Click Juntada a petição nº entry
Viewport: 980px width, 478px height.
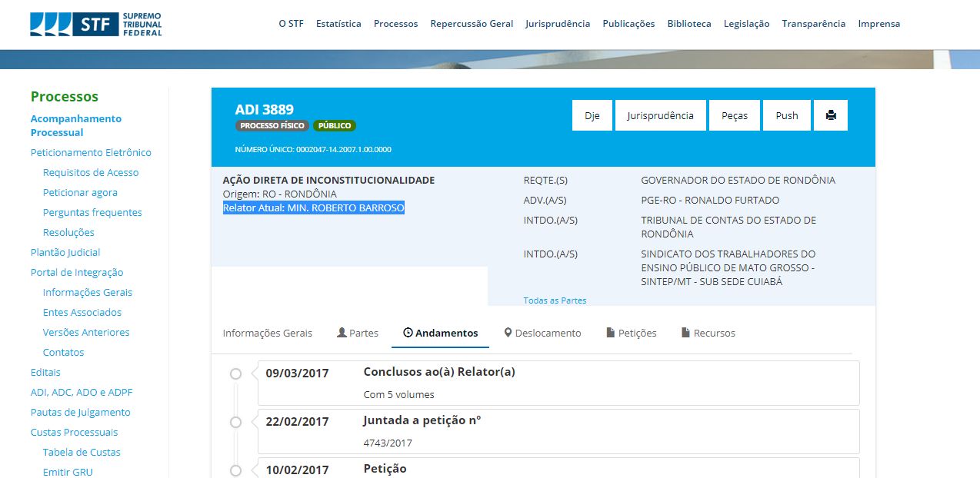pyautogui.click(x=422, y=420)
